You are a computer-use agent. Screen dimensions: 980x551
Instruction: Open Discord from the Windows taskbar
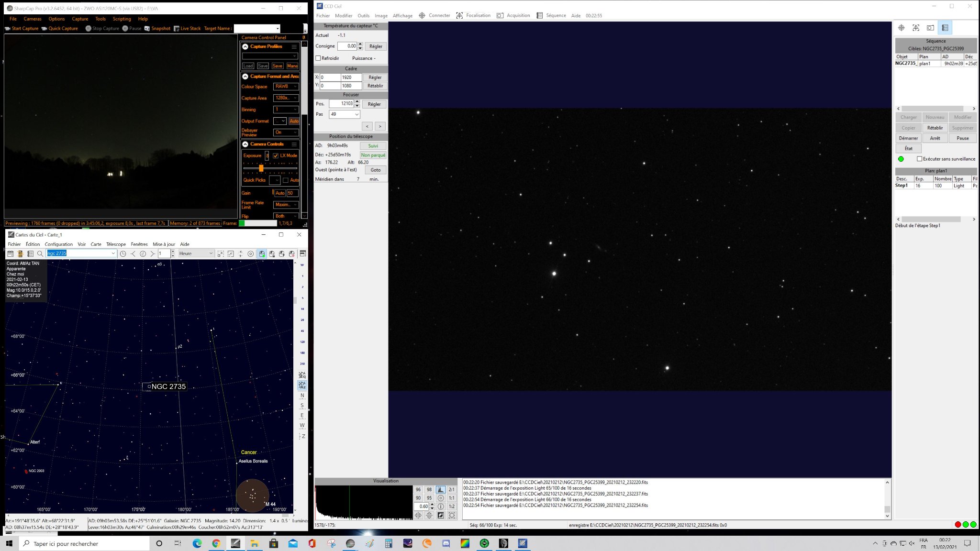click(x=446, y=543)
